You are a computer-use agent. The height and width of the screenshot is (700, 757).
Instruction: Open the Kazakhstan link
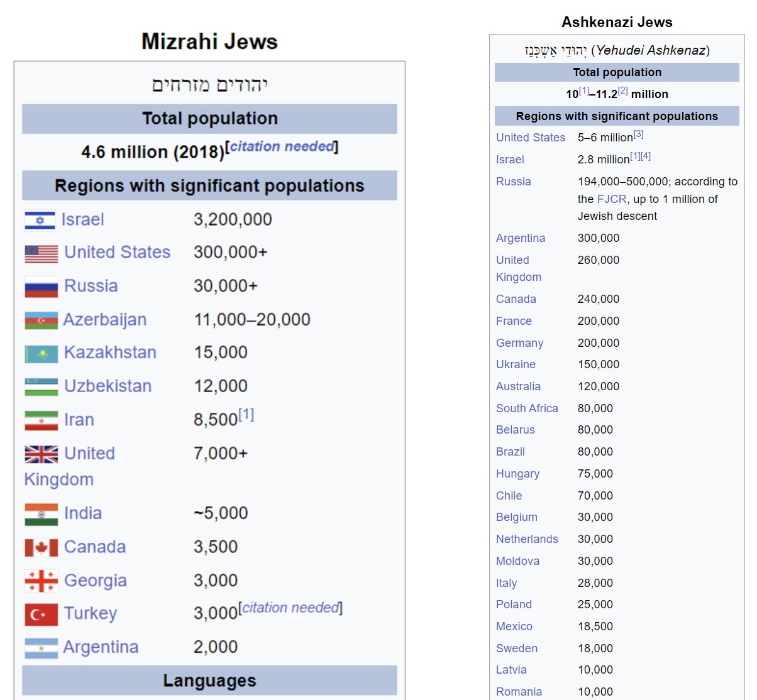click(x=110, y=353)
